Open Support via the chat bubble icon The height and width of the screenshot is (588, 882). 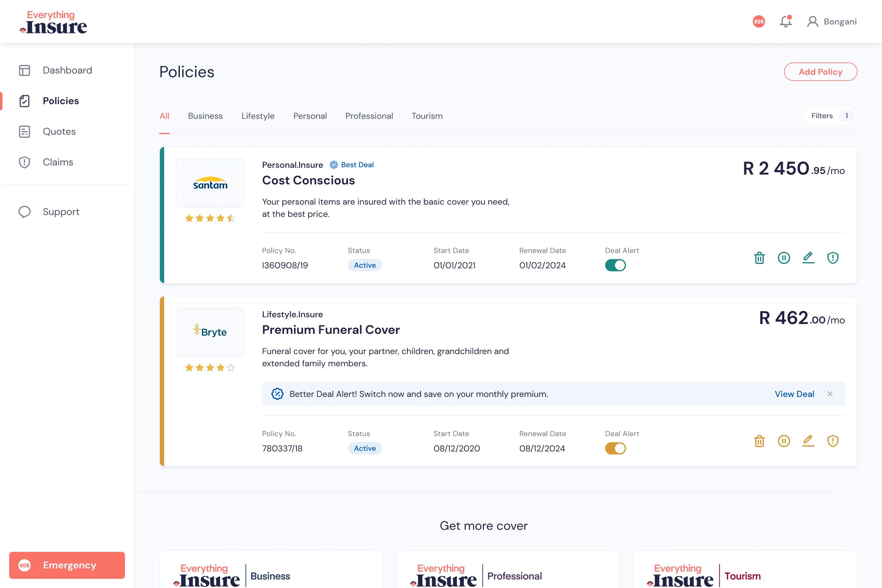(x=24, y=212)
